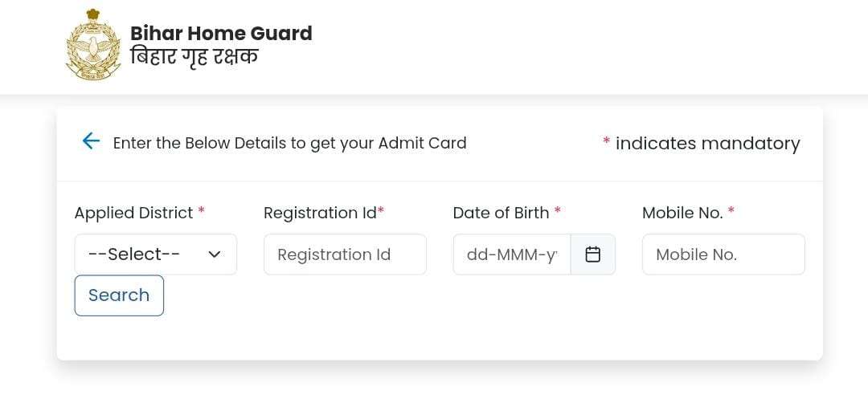
Task: Focus the Mobile No. input field
Action: pos(723,254)
